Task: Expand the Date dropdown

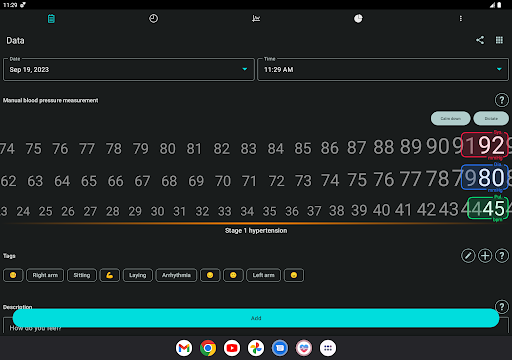Action: tap(129, 69)
